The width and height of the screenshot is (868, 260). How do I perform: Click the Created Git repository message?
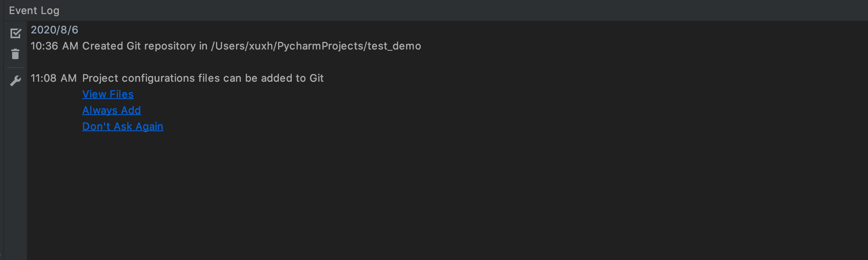(251, 46)
